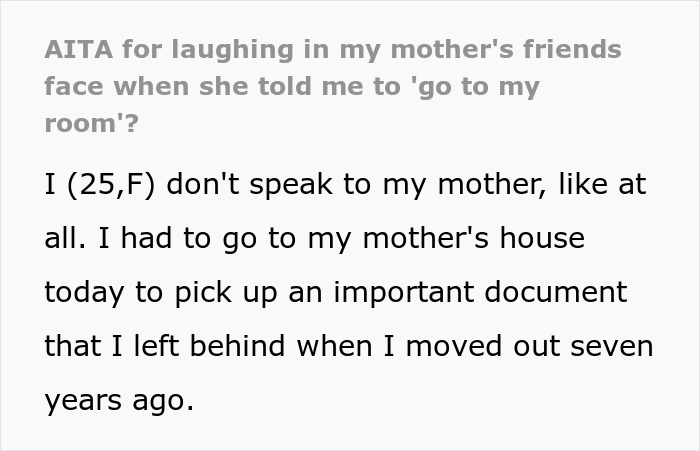Image resolution: width=700 pixels, height=451 pixels.
Task: Click the word 'face' starting the title's second line
Action: 75,87
